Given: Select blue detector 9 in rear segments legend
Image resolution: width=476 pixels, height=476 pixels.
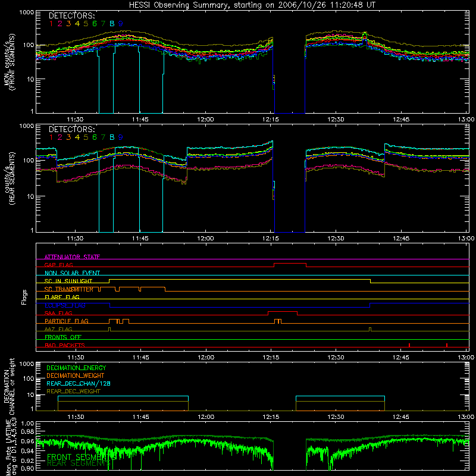Looking at the screenshot, I should (121, 137).
